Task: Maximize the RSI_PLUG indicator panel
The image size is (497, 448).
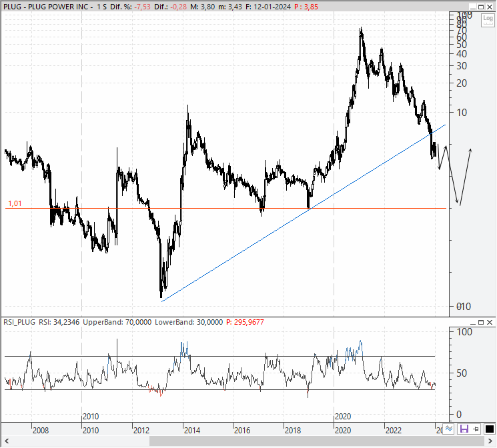Action: (481, 322)
